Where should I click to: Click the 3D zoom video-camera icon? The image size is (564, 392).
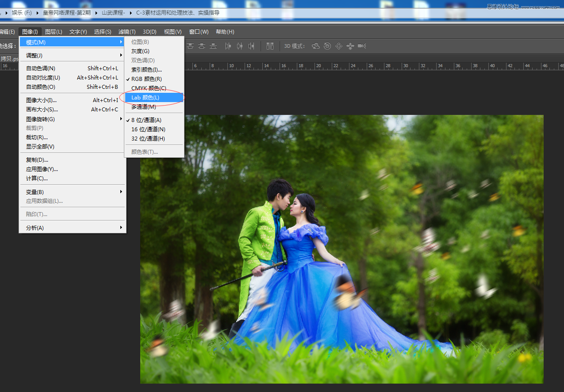pyautogui.click(x=362, y=46)
